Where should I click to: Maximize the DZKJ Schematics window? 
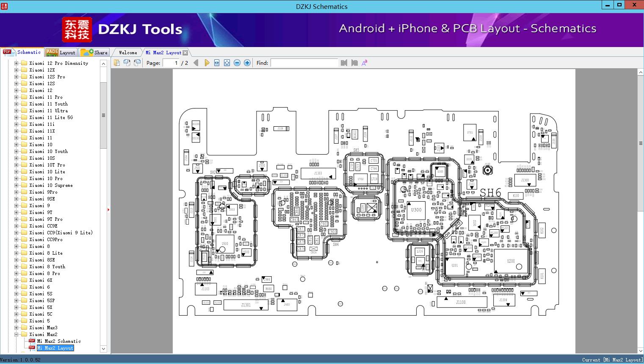pos(619,5)
